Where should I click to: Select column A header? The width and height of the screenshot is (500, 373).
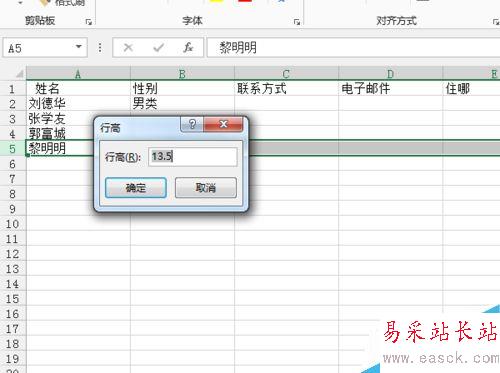(x=78, y=74)
